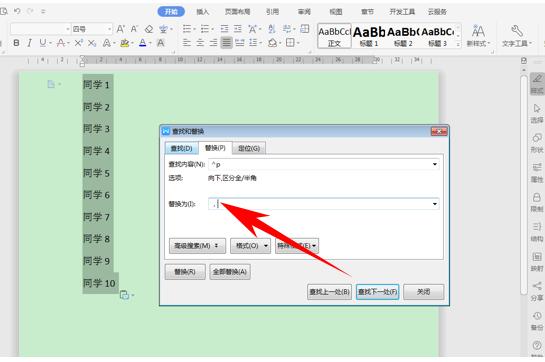Open the 限制 panel in right sidebar
Viewport: 545px width, 362px height.
tap(537, 202)
